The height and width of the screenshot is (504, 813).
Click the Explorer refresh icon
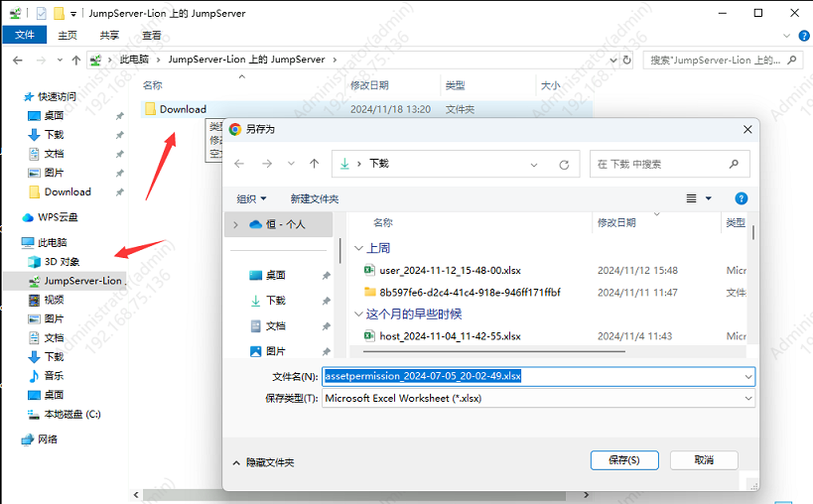coord(626,61)
